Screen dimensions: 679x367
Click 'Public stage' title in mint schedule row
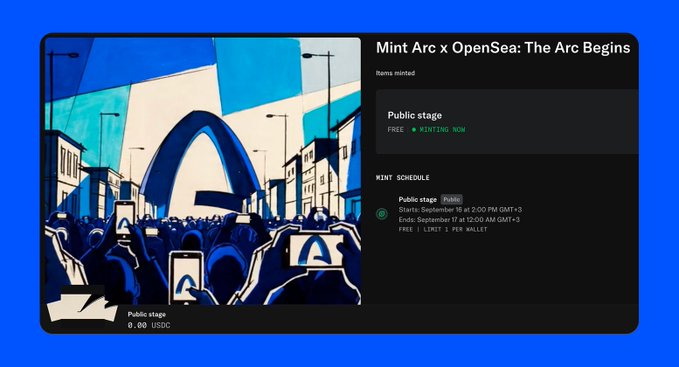pyautogui.click(x=417, y=200)
